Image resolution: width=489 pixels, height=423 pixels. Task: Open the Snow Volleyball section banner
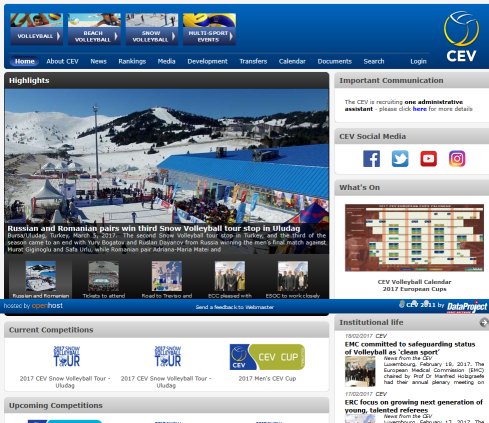(x=152, y=29)
